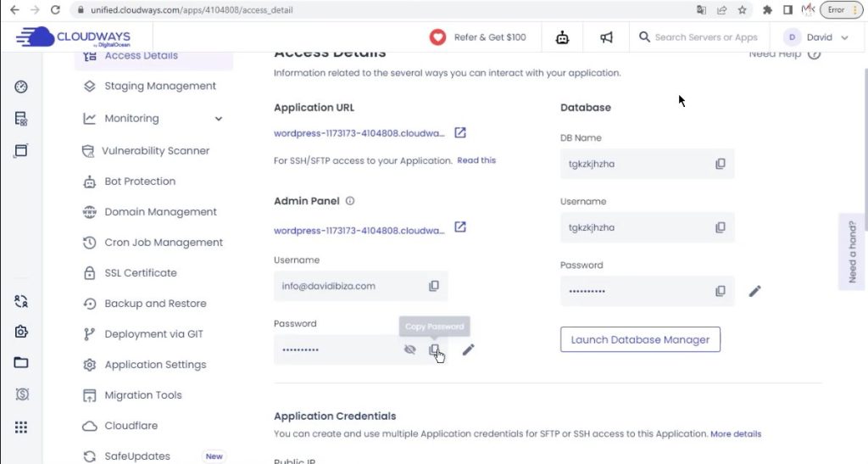Copy the database username
The height and width of the screenshot is (464, 868).
[721, 227]
